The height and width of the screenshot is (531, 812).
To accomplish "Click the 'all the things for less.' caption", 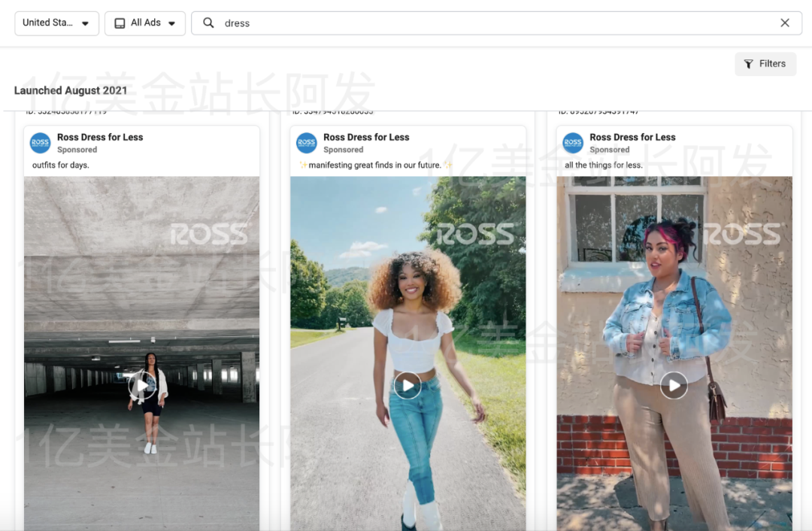I will pyautogui.click(x=603, y=165).
